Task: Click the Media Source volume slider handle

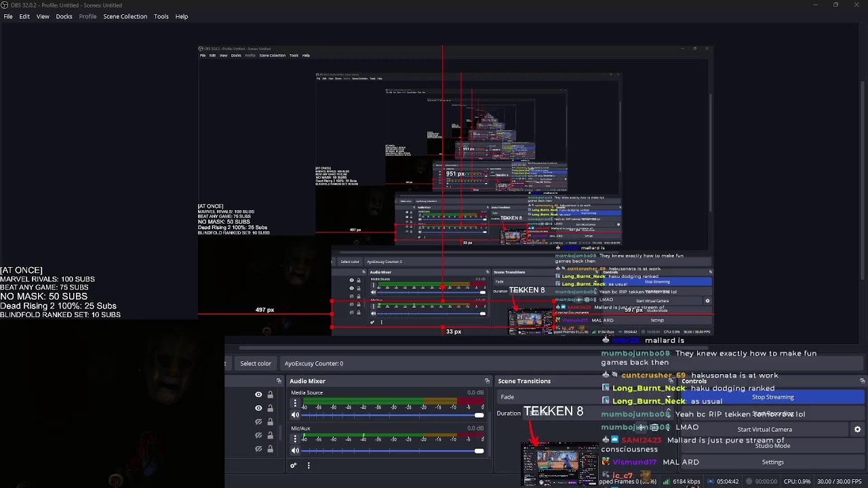Action: (479, 415)
